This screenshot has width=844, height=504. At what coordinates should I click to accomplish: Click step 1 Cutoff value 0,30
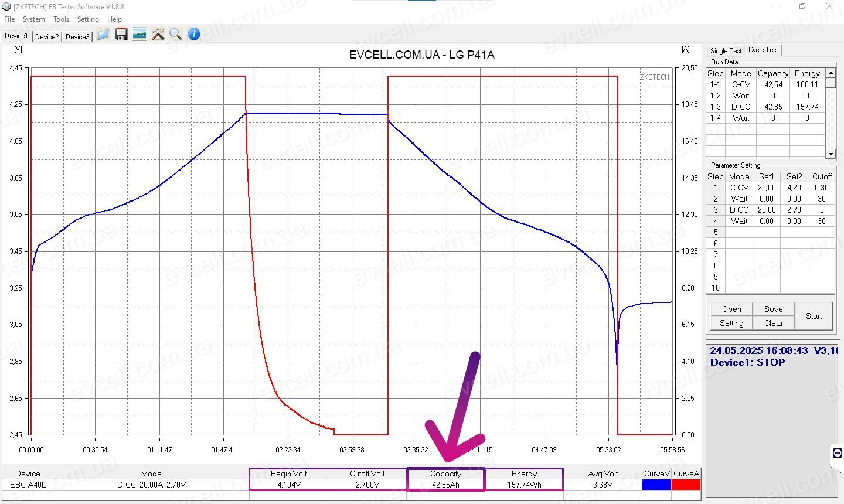821,188
